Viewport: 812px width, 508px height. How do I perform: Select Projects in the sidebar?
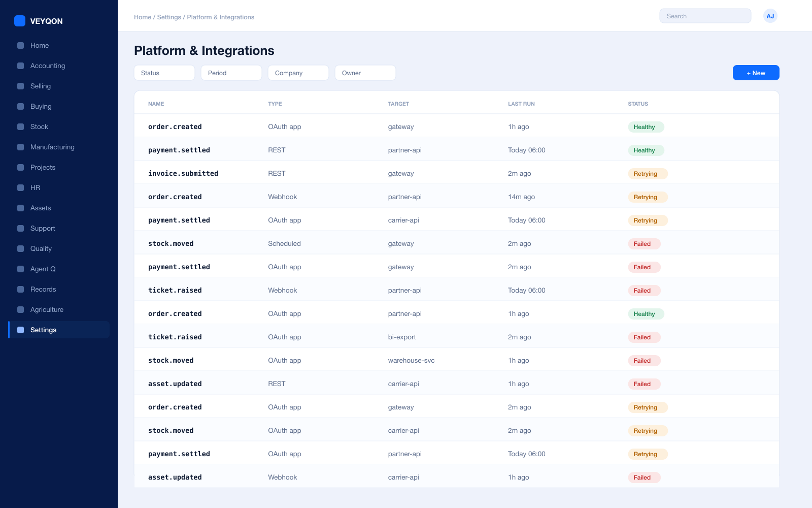pos(59,167)
